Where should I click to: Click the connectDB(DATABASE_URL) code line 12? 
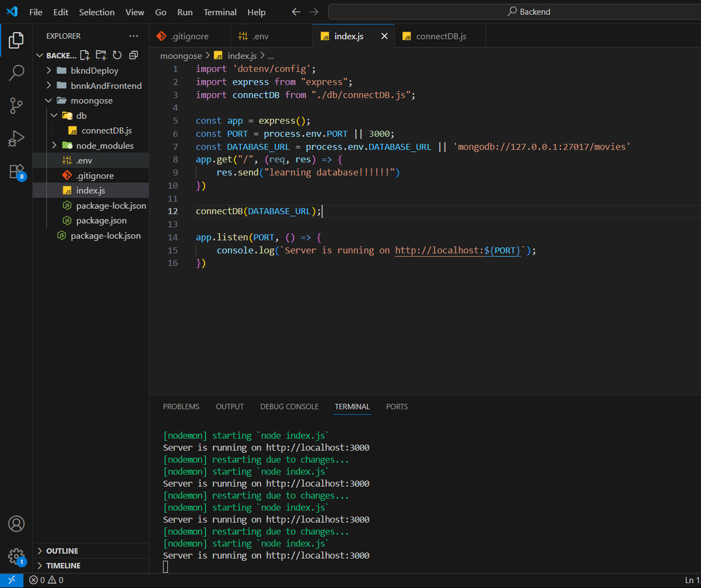pyautogui.click(x=259, y=211)
